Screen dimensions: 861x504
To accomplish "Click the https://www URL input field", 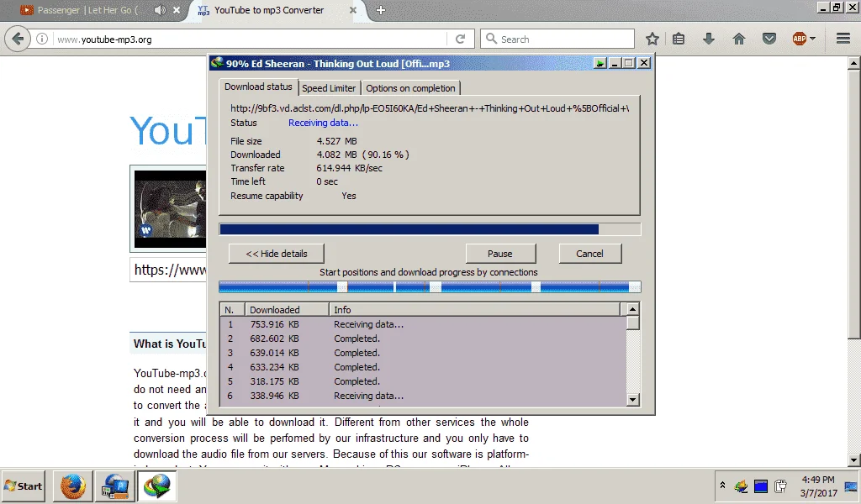I will [x=168, y=270].
